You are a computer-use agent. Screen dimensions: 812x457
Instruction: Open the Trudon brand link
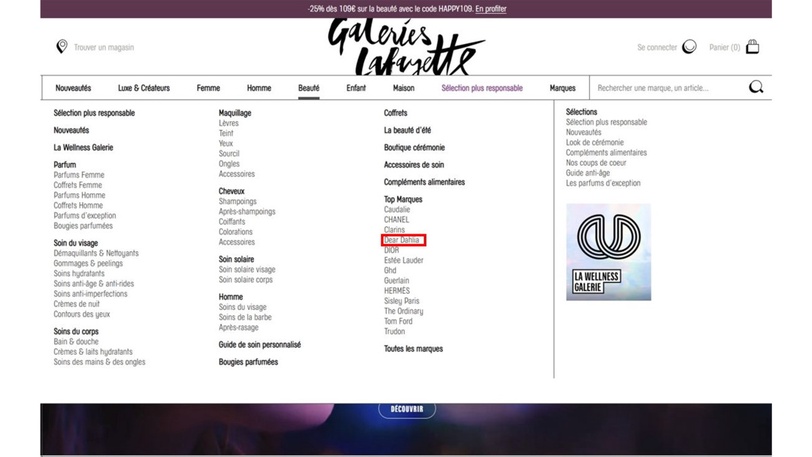[394, 331]
